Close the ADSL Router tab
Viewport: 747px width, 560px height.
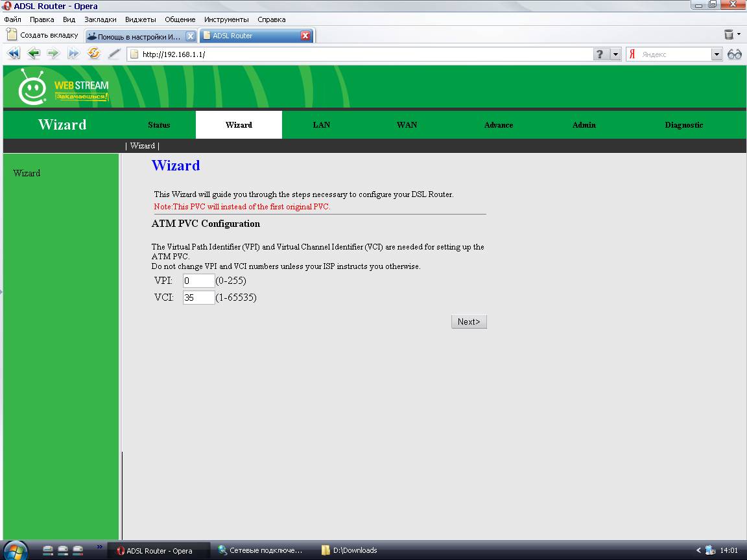coord(305,36)
